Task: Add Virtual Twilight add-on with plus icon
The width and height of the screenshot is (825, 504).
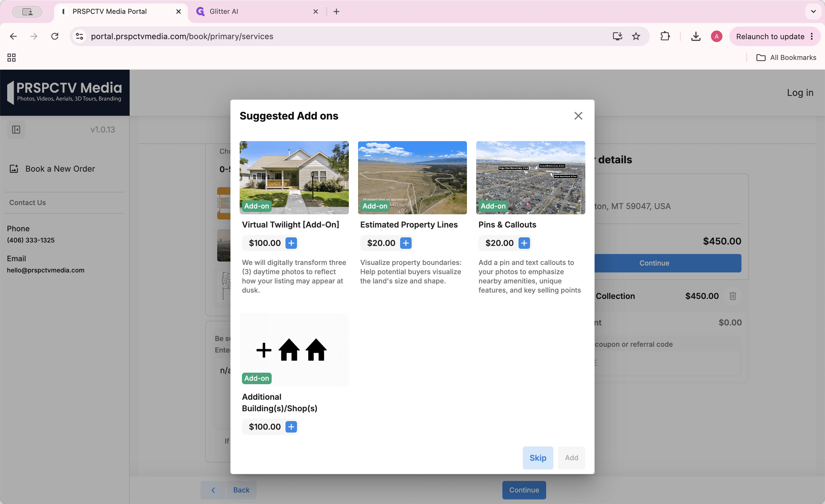Action: [x=291, y=243]
